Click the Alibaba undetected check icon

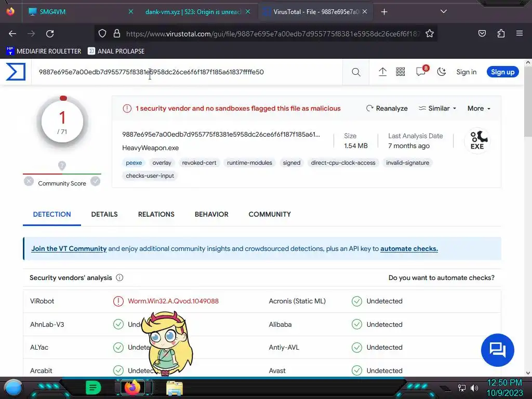(357, 324)
